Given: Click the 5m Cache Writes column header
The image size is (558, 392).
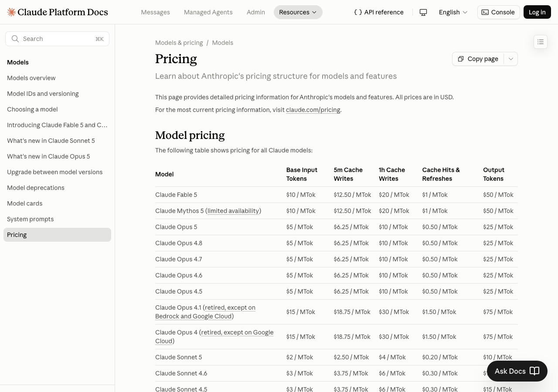Looking at the screenshot, I should [x=348, y=174].
